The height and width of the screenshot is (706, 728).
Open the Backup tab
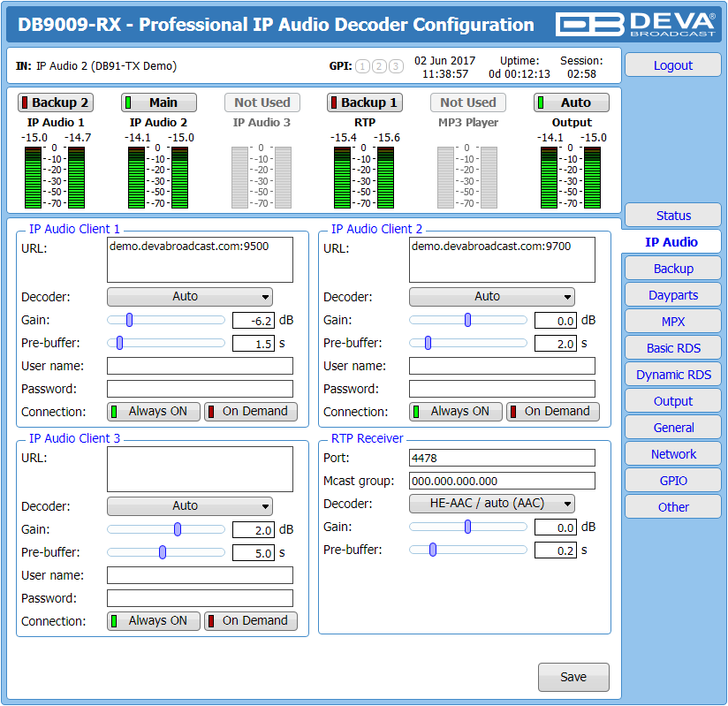[x=673, y=269]
